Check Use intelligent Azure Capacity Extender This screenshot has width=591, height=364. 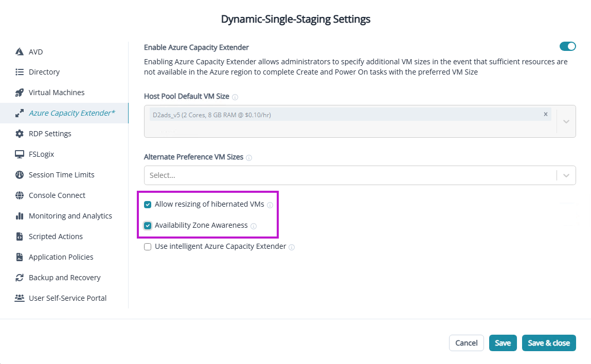click(148, 247)
